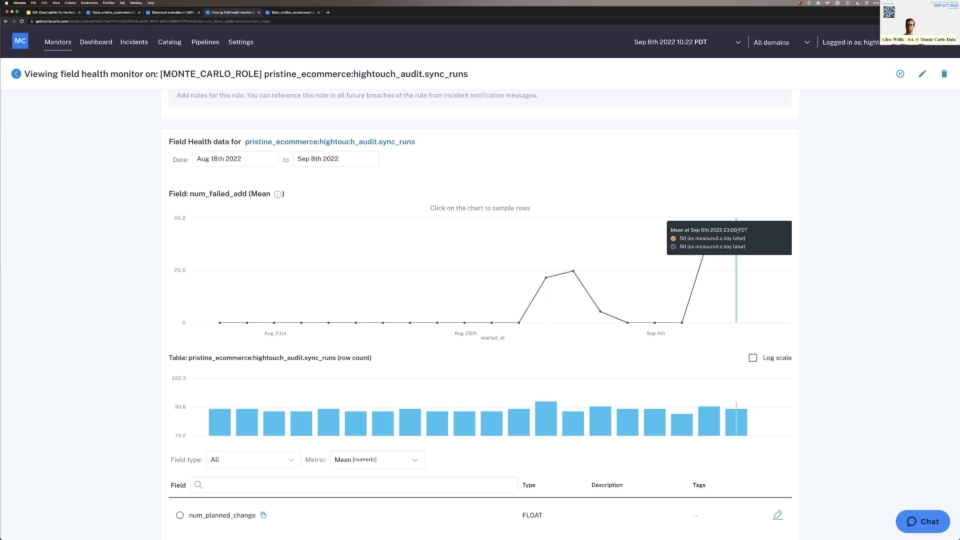The image size is (960, 540).
Task: Open the macOS Apple menu
Action: (7, 2)
